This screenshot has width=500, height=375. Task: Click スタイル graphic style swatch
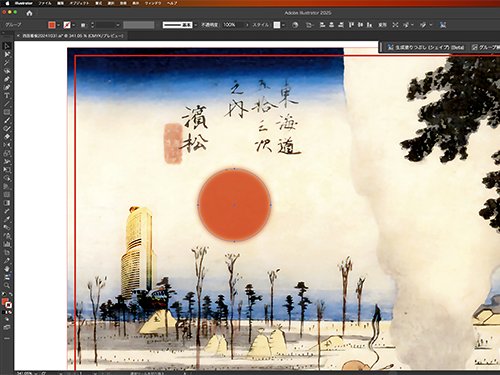click(277, 25)
